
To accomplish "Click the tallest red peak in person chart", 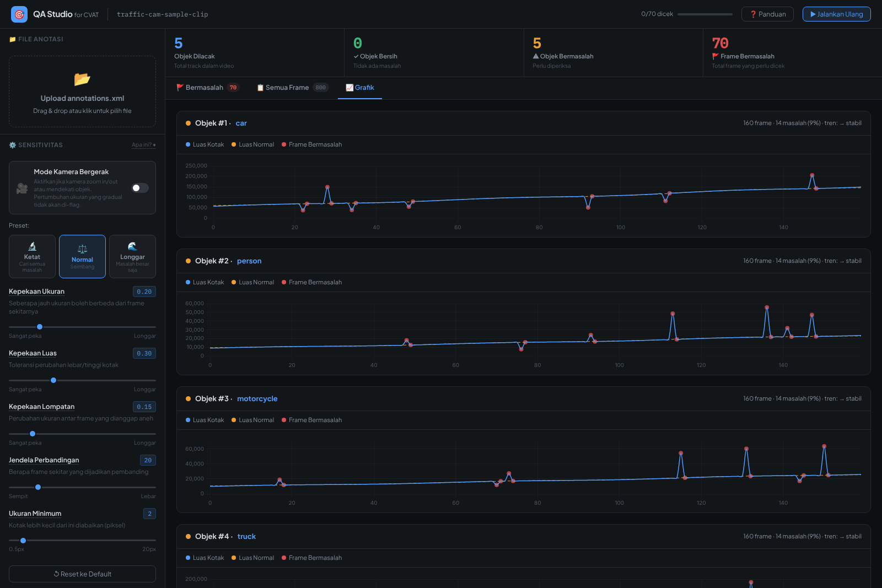I will pos(767,308).
